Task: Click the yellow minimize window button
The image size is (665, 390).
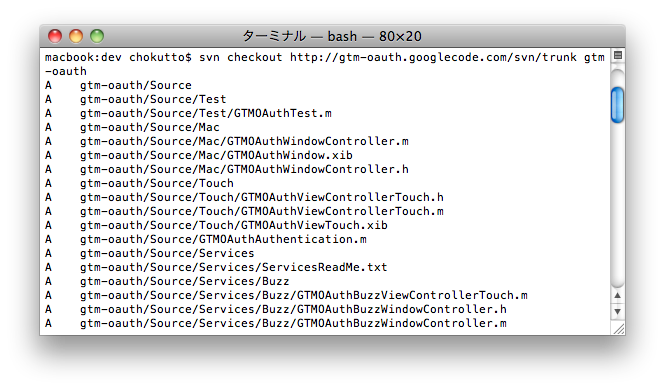Action: 76,36
